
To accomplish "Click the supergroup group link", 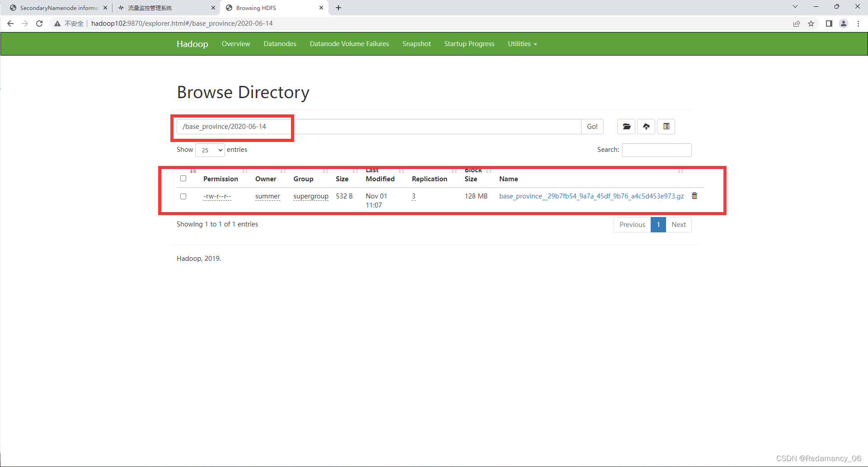I will (x=311, y=196).
